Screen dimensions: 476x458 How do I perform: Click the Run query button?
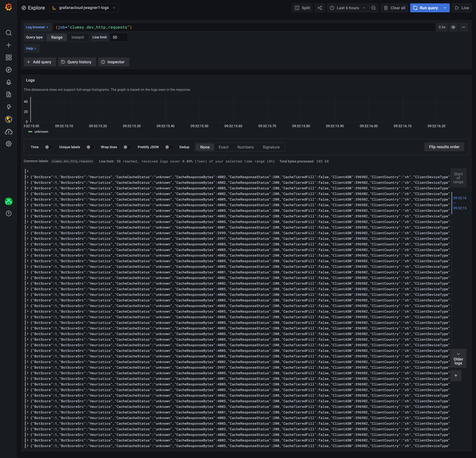[x=427, y=8]
